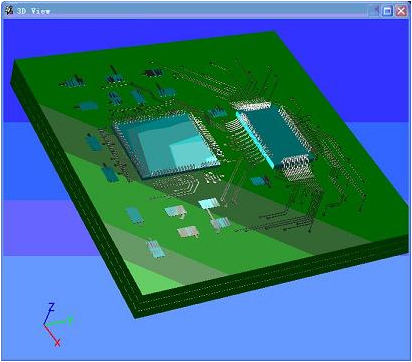This screenshot has height=362, width=412.
Task: Click the red X axis label
Action: 58,342
